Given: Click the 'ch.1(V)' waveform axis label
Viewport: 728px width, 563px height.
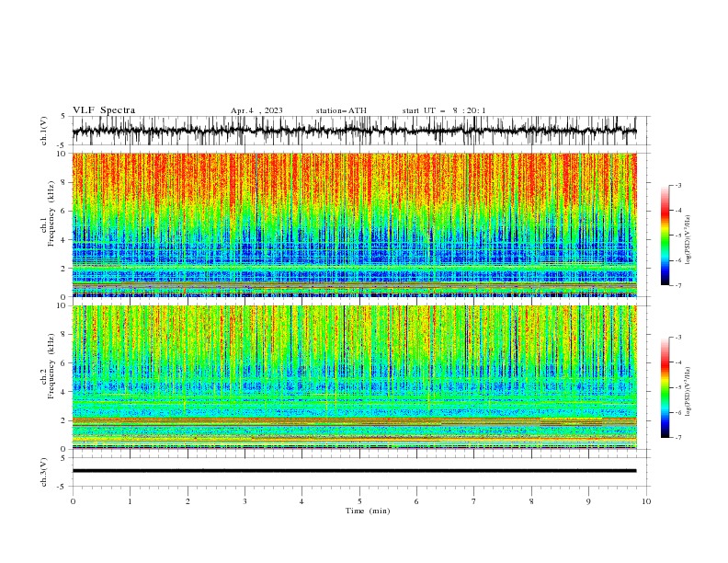Looking at the screenshot, I should click(x=44, y=131).
